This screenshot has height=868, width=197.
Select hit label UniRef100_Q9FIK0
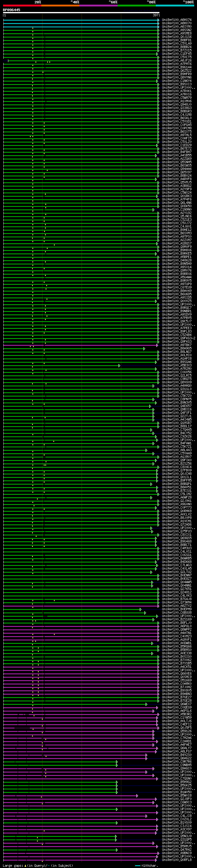point(176,460)
